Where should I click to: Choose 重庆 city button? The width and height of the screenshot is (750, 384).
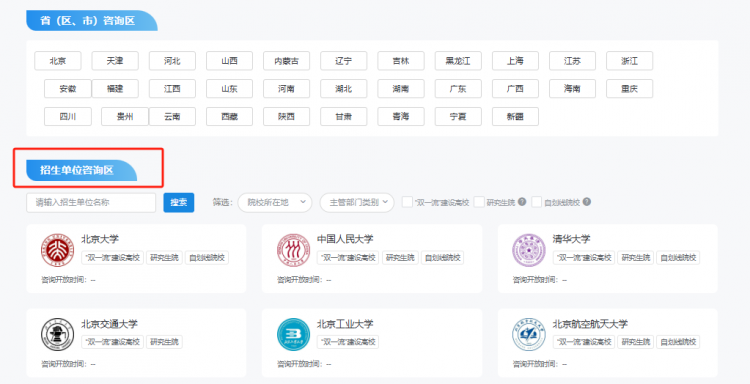(629, 88)
